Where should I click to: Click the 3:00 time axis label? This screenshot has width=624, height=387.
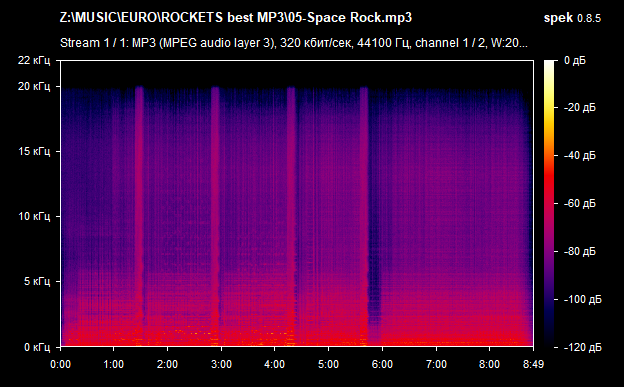pos(221,364)
